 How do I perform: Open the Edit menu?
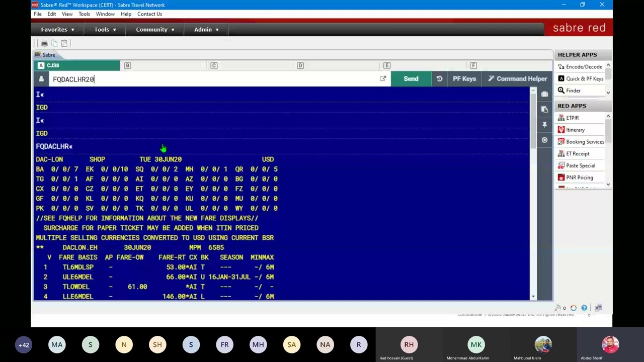(52, 14)
